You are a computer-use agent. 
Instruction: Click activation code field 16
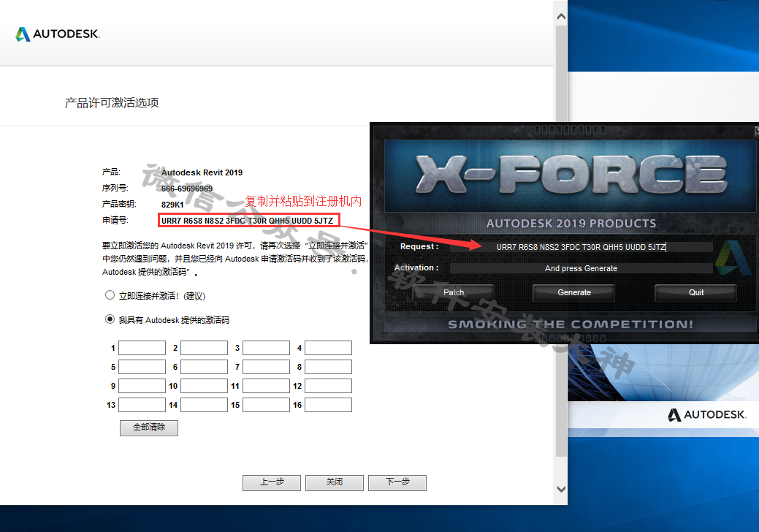pyautogui.click(x=328, y=405)
